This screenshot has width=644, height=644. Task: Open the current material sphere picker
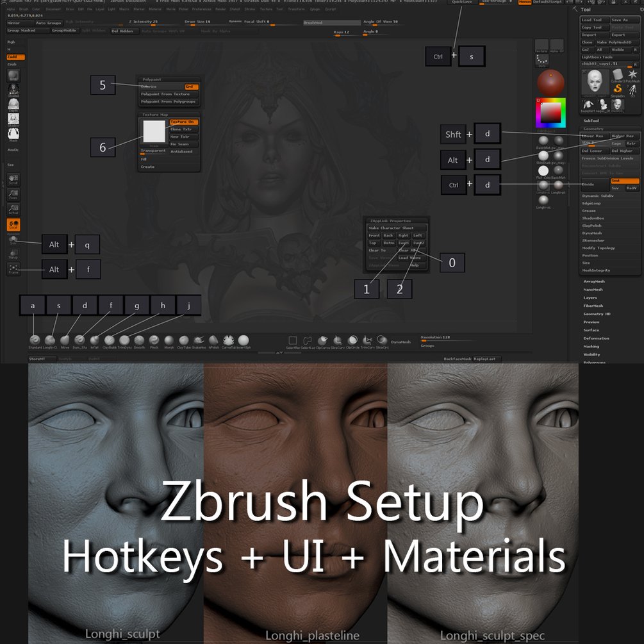(550, 82)
